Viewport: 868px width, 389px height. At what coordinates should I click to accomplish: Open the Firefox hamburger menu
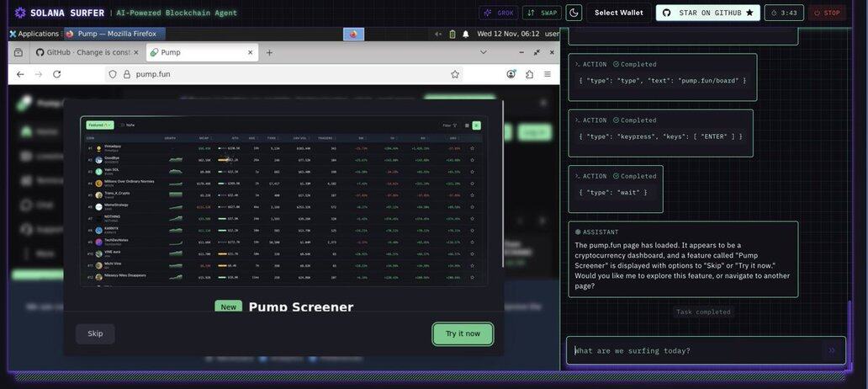[x=548, y=74]
